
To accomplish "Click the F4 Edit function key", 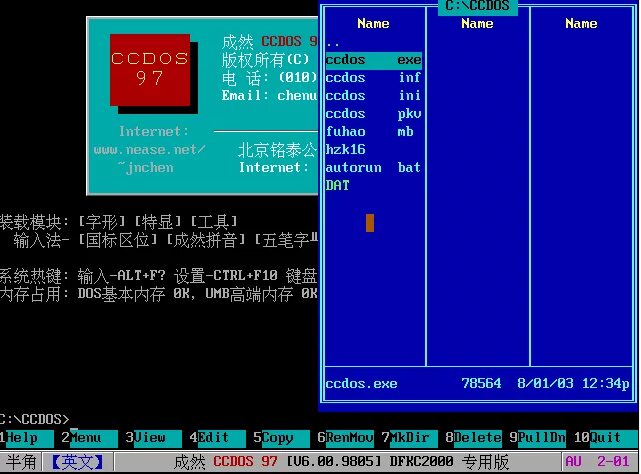I will point(217,438).
